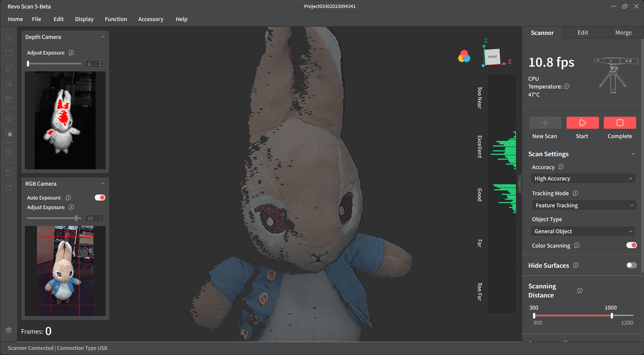Click the invert selection tool icon
Screen dimensions: 644x355
click(x=9, y=99)
